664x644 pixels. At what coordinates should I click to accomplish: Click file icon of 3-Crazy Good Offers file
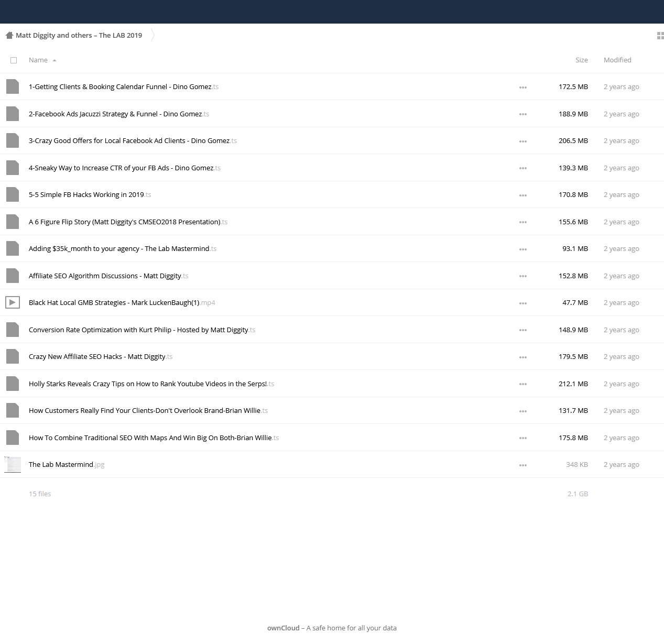[x=13, y=140]
